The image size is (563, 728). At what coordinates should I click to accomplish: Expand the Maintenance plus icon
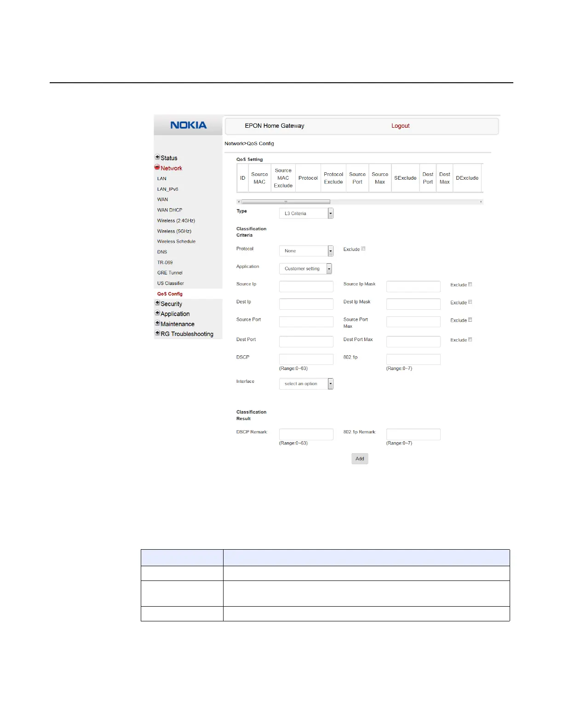click(157, 323)
